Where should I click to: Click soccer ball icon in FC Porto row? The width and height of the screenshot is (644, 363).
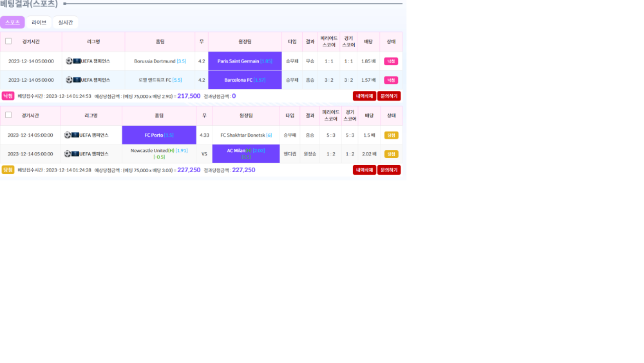[x=68, y=135]
